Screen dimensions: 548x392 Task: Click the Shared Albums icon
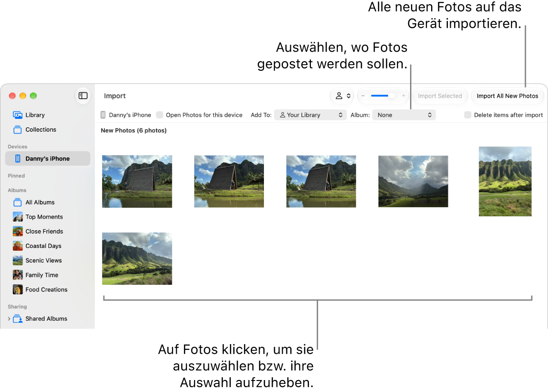[17, 319]
